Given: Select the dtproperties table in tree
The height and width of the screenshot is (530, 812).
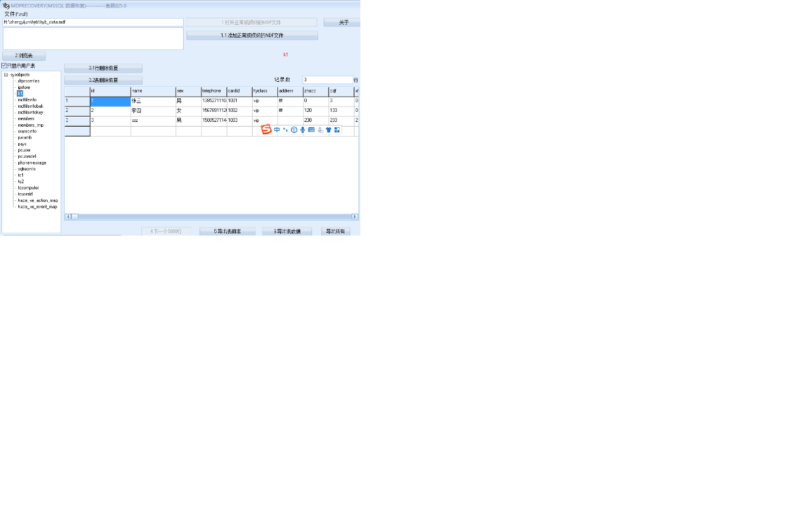Looking at the screenshot, I should [x=29, y=81].
